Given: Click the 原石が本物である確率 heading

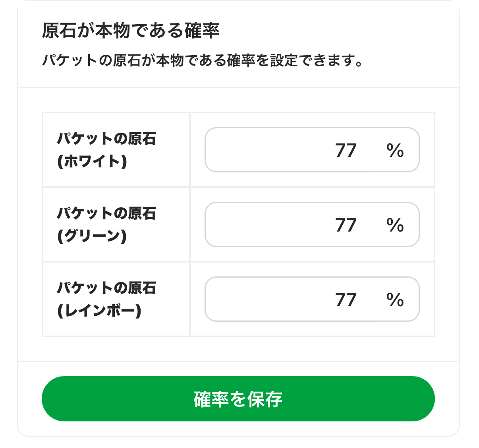Looking at the screenshot, I should (131, 31).
